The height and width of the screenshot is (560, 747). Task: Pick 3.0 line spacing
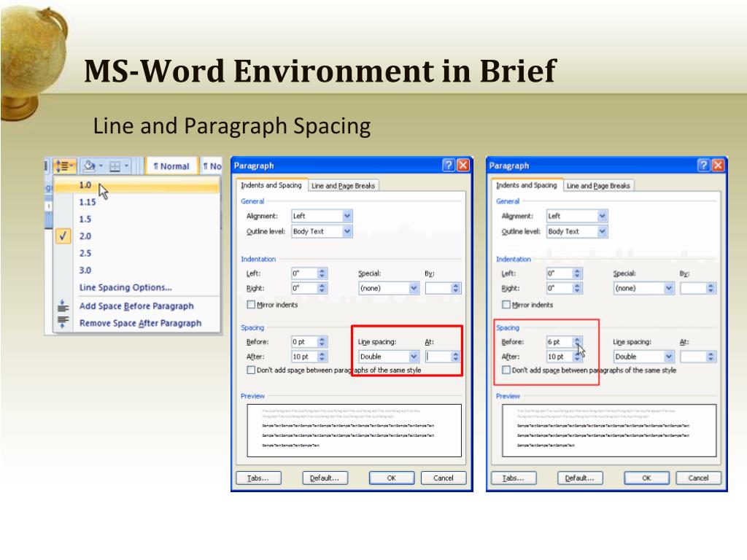point(136,271)
